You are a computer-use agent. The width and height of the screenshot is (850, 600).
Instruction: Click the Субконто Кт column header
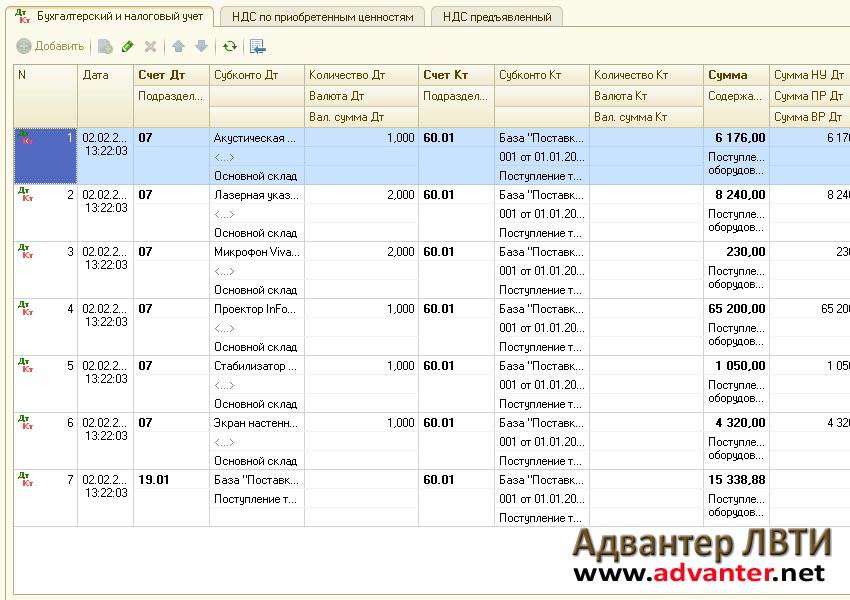(542, 75)
